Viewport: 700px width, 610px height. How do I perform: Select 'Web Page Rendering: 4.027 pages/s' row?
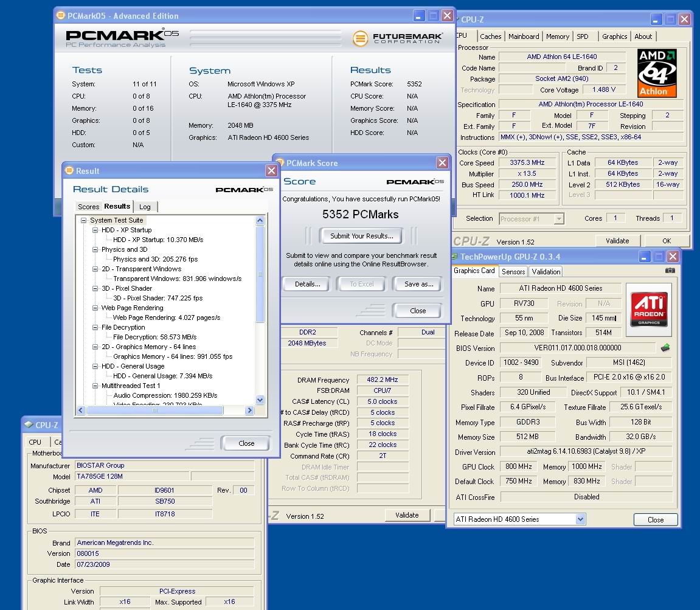coord(167,317)
